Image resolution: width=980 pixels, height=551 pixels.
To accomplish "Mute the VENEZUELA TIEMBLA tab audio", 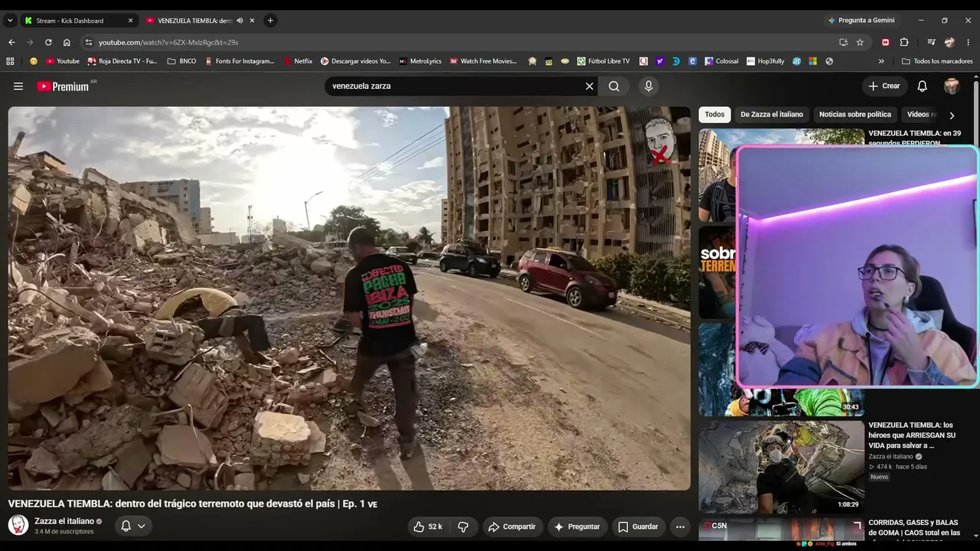I will pyautogui.click(x=240, y=21).
